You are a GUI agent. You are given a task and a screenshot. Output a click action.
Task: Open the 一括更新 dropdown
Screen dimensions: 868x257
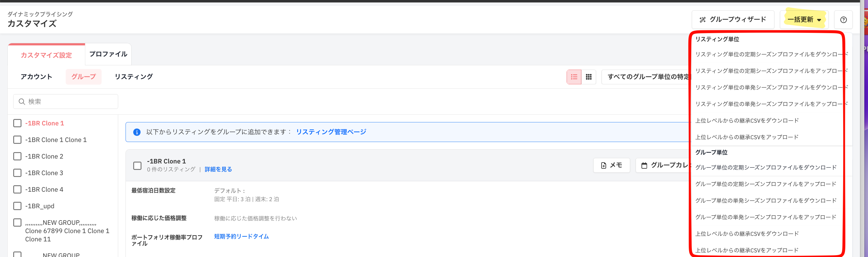[804, 20]
